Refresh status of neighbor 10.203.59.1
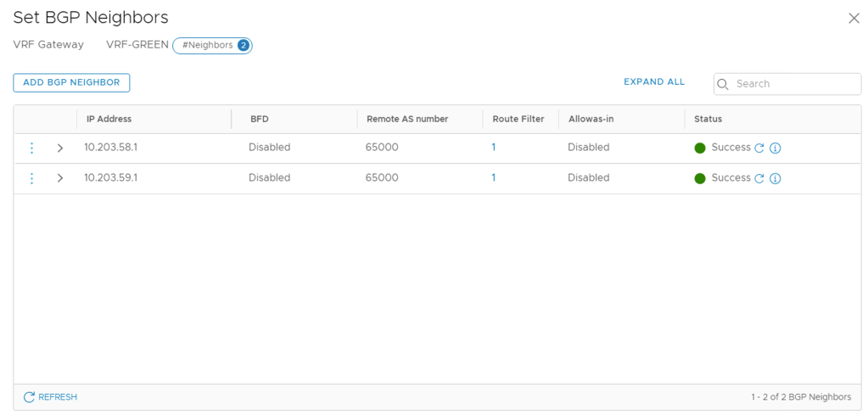Image resolution: width=868 pixels, height=415 pixels. (x=759, y=178)
